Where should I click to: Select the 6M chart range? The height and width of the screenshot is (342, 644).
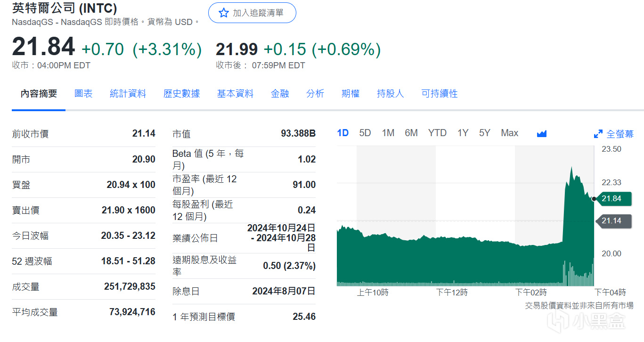(x=411, y=133)
